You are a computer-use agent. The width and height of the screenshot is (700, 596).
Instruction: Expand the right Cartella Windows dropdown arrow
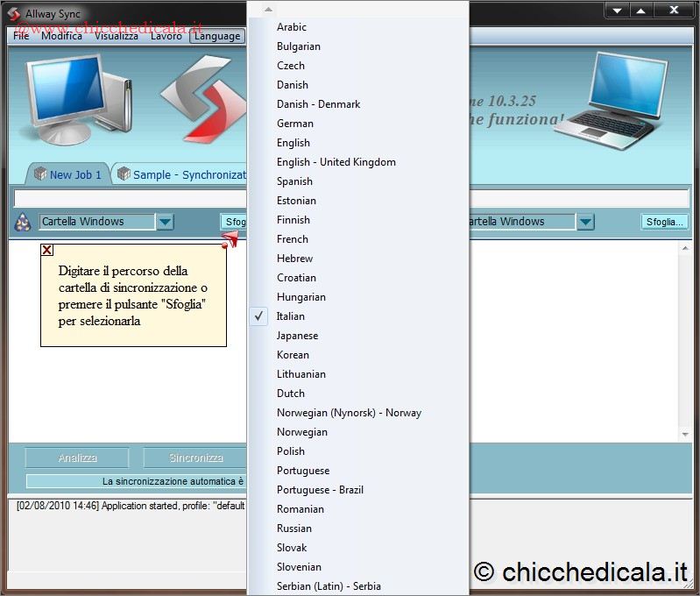(586, 222)
